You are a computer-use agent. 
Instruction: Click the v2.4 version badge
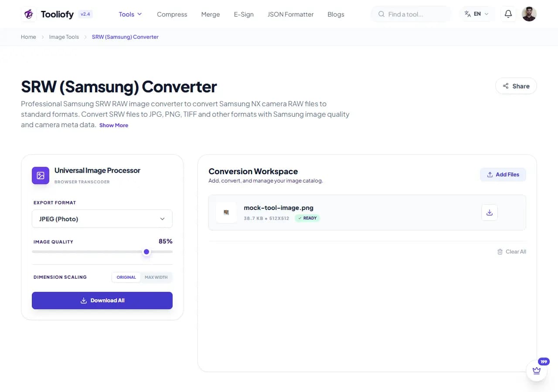(x=85, y=14)
